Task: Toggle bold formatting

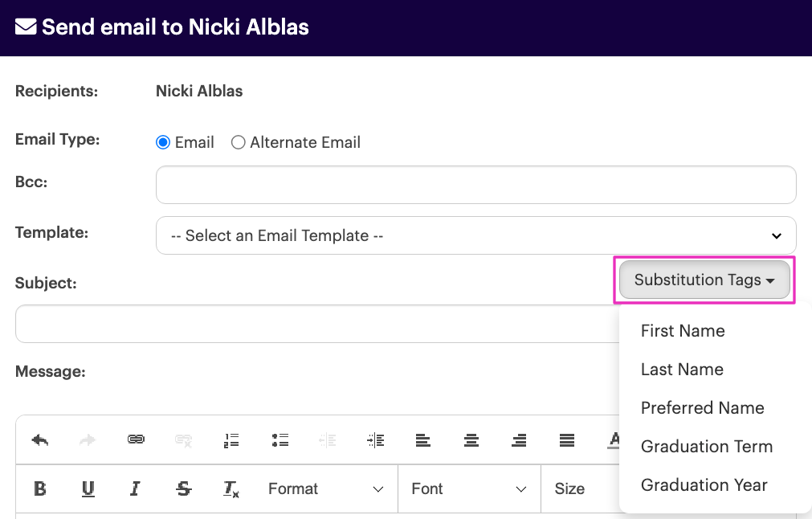Action: coord(40,488)
